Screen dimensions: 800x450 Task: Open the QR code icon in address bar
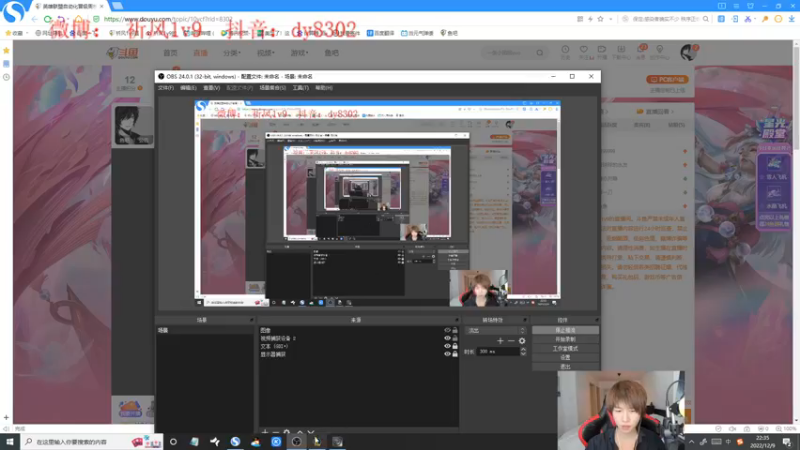pos(580,19)
